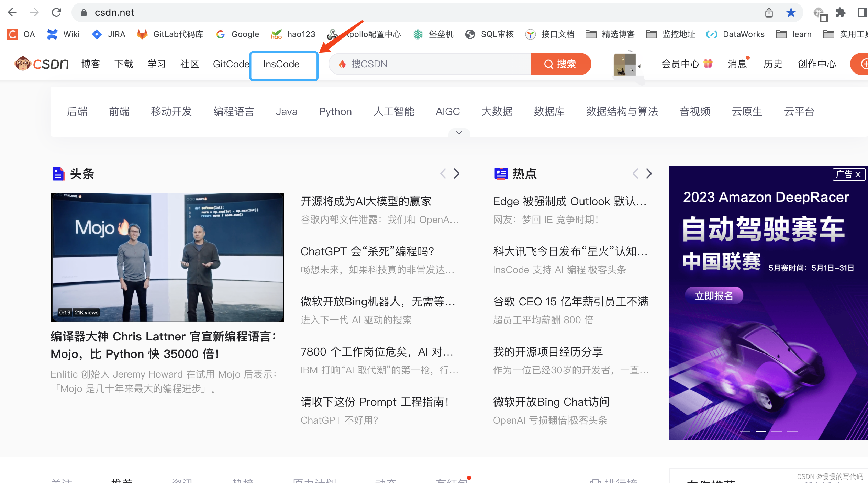Click the orange 搜索 button

561,64
